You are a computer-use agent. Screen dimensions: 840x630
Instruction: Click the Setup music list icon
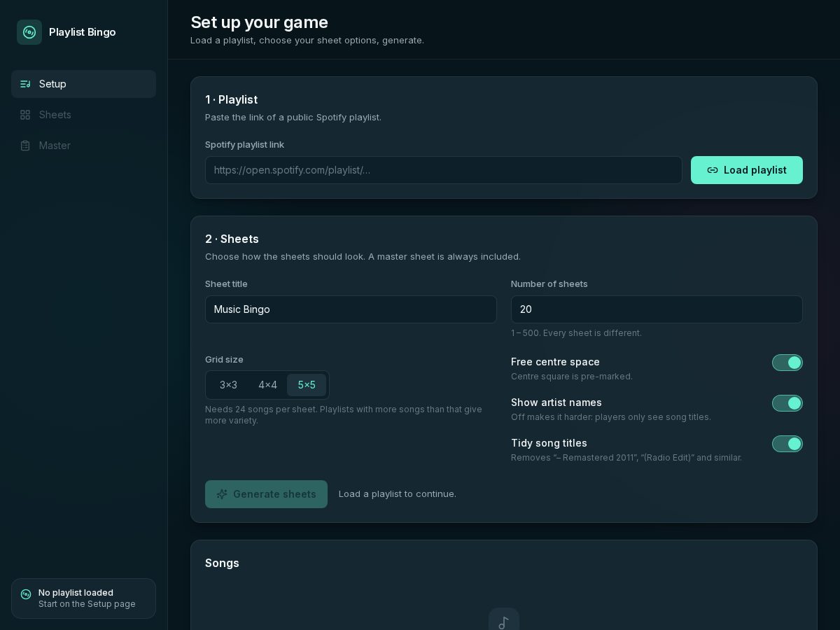pos(25,84)
